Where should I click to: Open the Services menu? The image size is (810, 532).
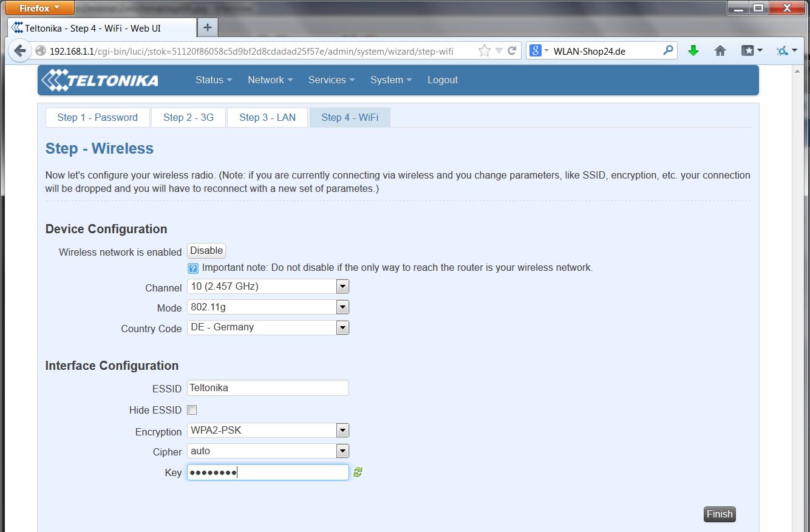[332, 80]
